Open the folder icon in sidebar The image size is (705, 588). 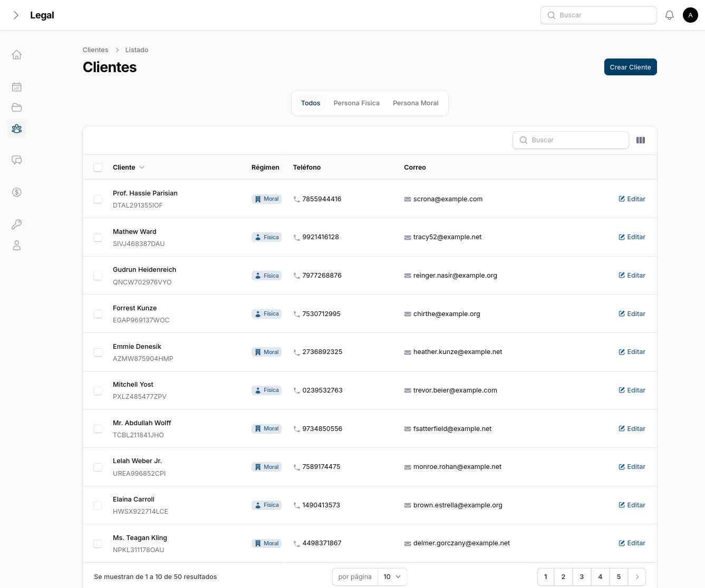coord(17,107)
